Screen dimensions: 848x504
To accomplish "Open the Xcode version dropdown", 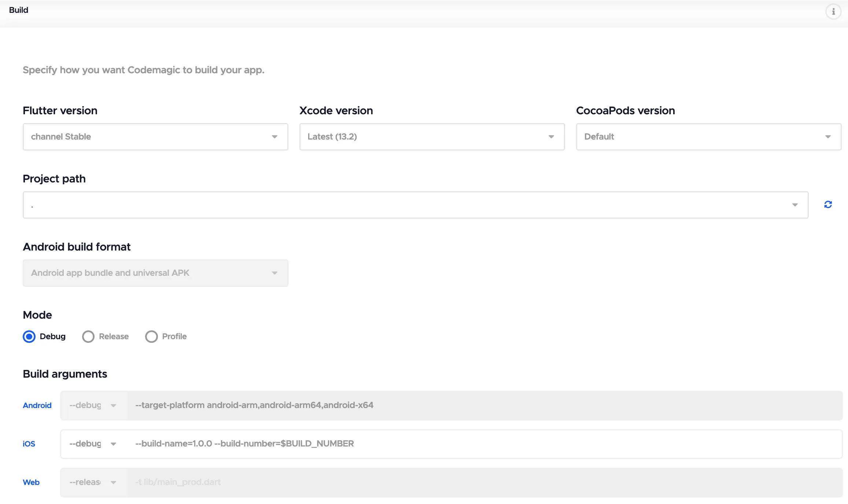I will point(432,137).
